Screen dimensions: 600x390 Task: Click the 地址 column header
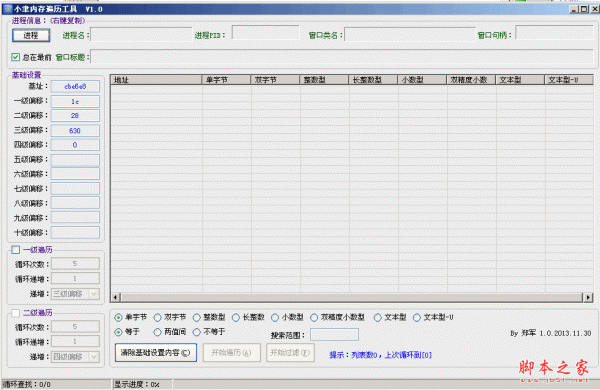point(156,80)
